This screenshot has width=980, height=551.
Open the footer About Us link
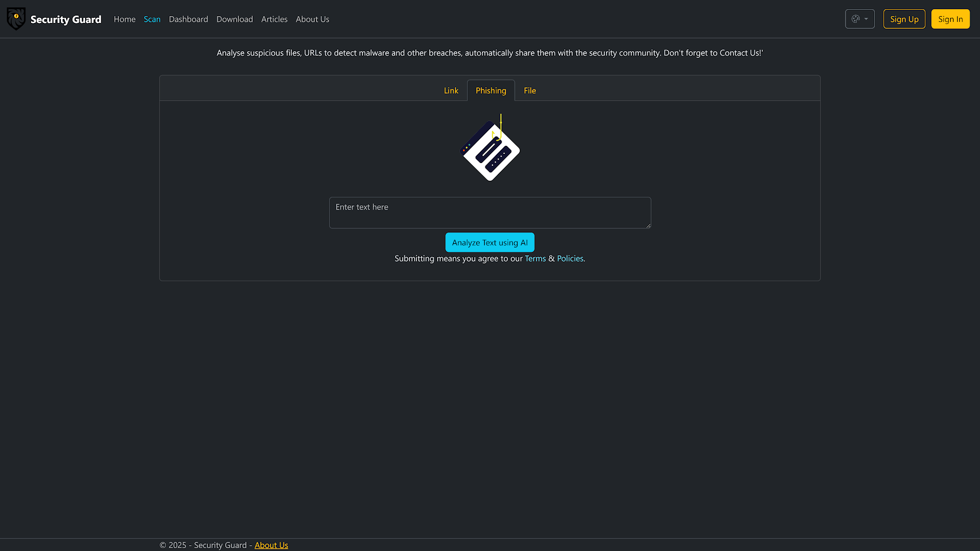click(271, 545)
